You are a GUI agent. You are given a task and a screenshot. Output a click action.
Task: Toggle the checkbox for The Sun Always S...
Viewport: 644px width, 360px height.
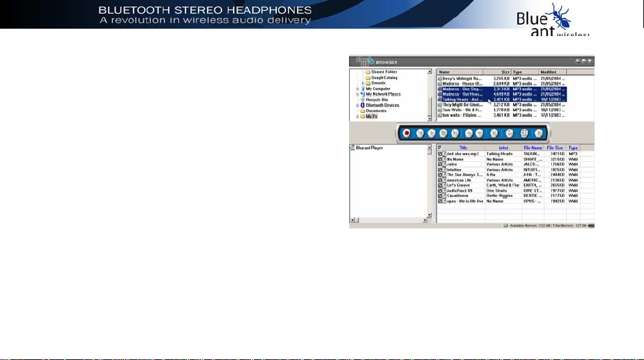point(440,175)
